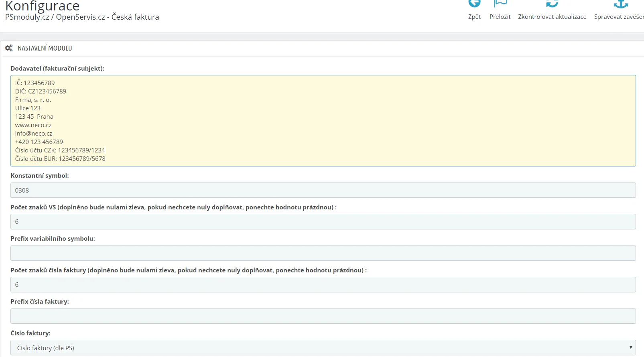Click the Konstantní symbol label

pyautogui.click(x=40, y=176)
